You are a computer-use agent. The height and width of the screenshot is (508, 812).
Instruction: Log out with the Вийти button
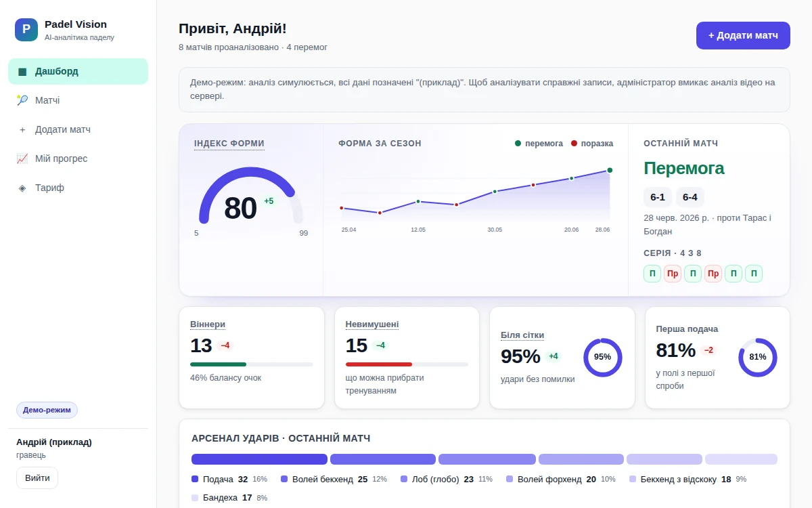[x=37, y=478]
